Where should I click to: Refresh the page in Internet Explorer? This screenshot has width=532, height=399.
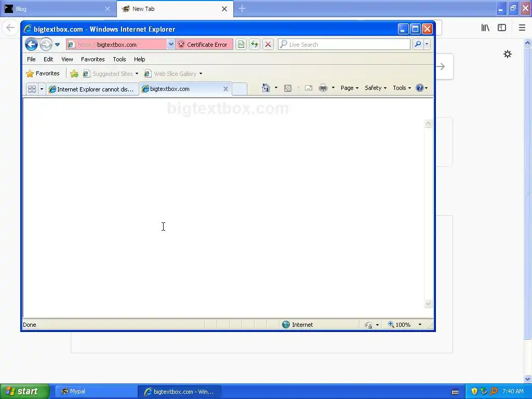pos(255,45)
